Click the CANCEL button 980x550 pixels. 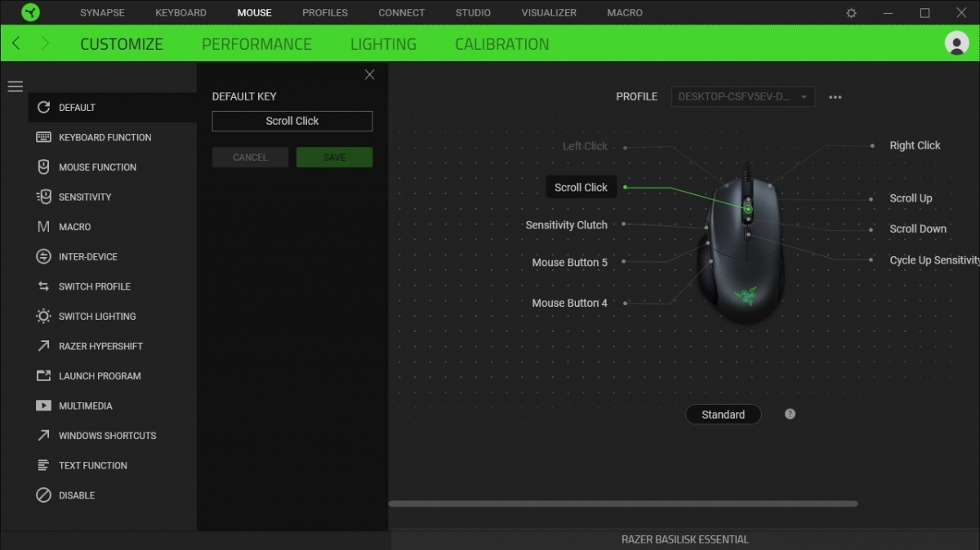pos(250,157)
